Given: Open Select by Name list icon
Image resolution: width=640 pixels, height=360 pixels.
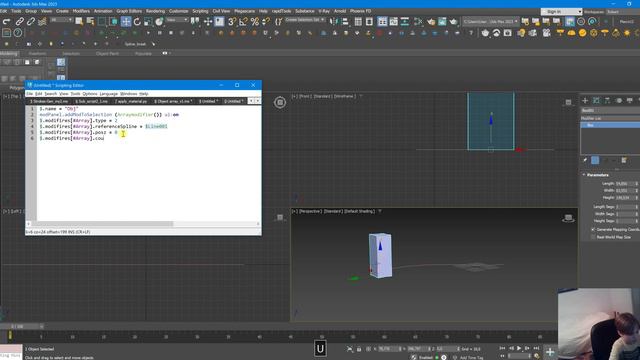Looking at the screenshot, I should click(90, 21).
